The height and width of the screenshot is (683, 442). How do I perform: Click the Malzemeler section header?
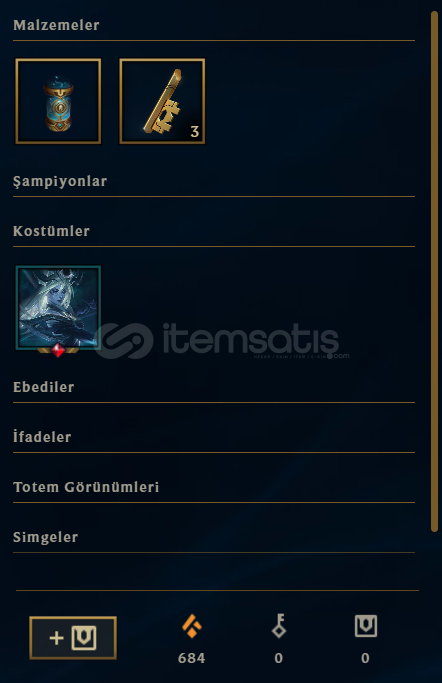56,25
